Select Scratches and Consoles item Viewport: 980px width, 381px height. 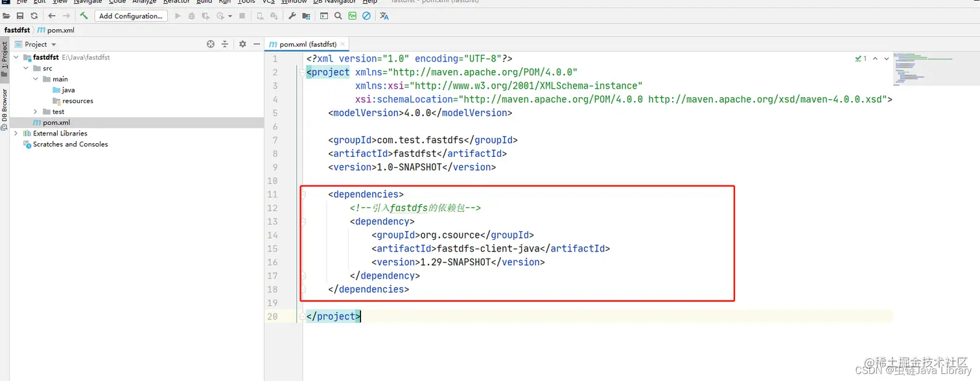click(x=65, y=144)
